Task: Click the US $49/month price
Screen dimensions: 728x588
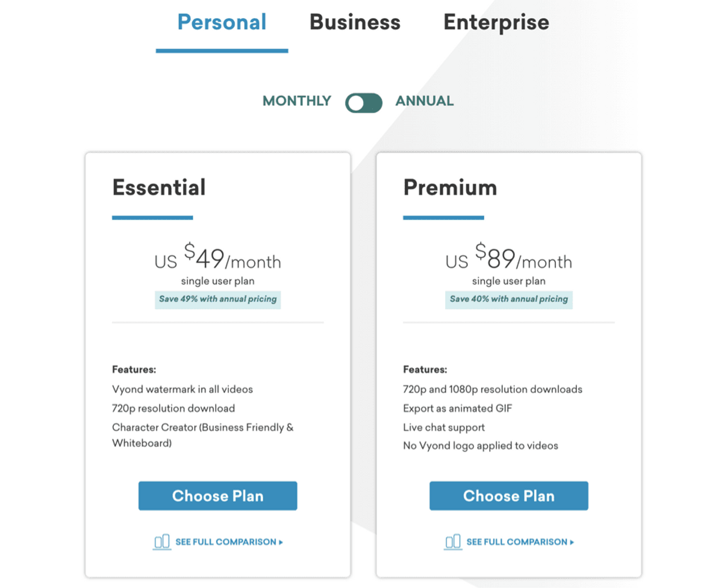Action: tap(218, 258)
